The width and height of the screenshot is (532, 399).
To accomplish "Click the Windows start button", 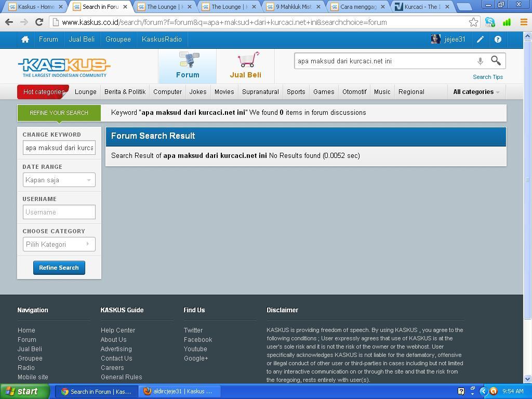I will click(24, 392).
